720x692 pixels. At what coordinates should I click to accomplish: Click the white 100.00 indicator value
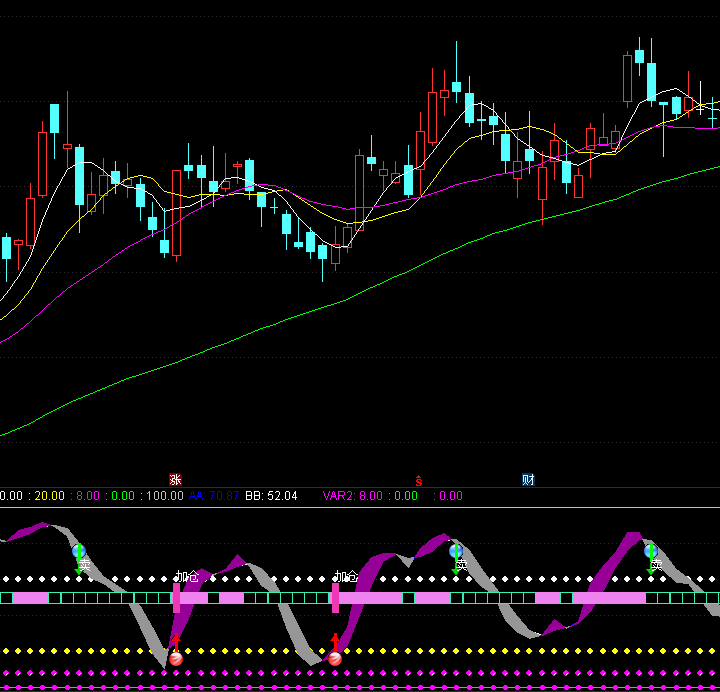165,496
